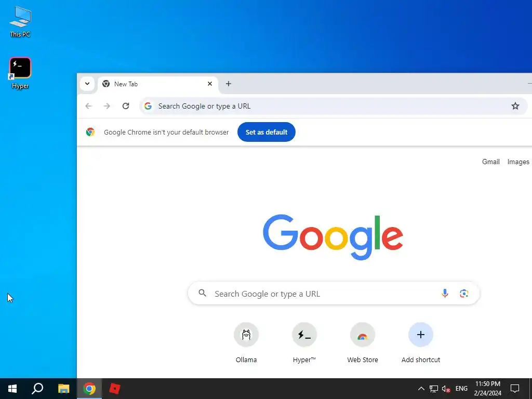Open the network status tray icon
532x399 pixels.
click(x=434, y=389)
